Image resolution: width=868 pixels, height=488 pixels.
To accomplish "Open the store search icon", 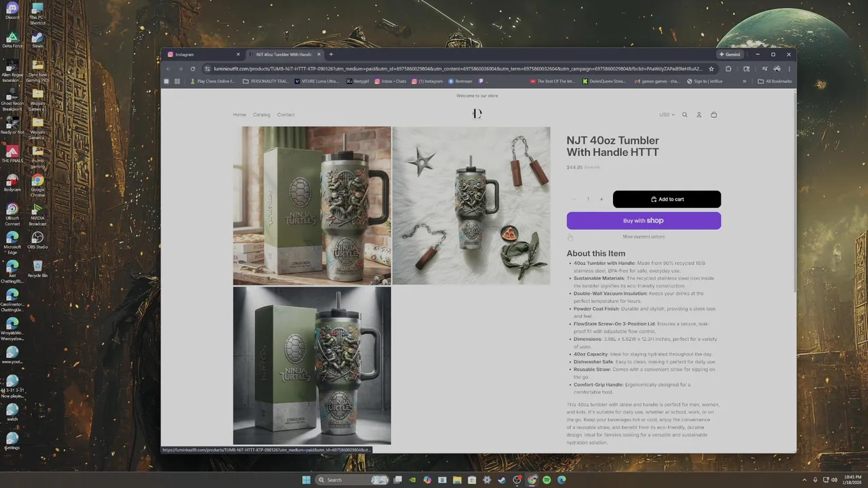I will coord(685,115).
